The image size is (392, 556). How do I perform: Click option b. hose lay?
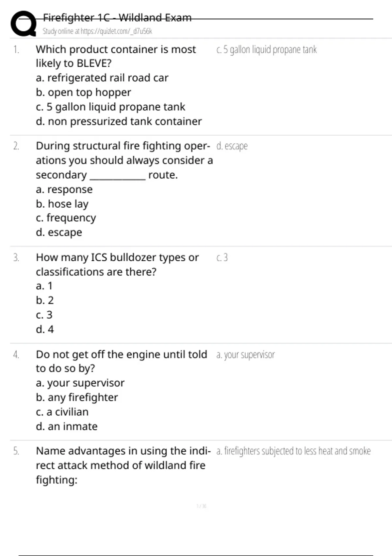click(x=62, y=204)
